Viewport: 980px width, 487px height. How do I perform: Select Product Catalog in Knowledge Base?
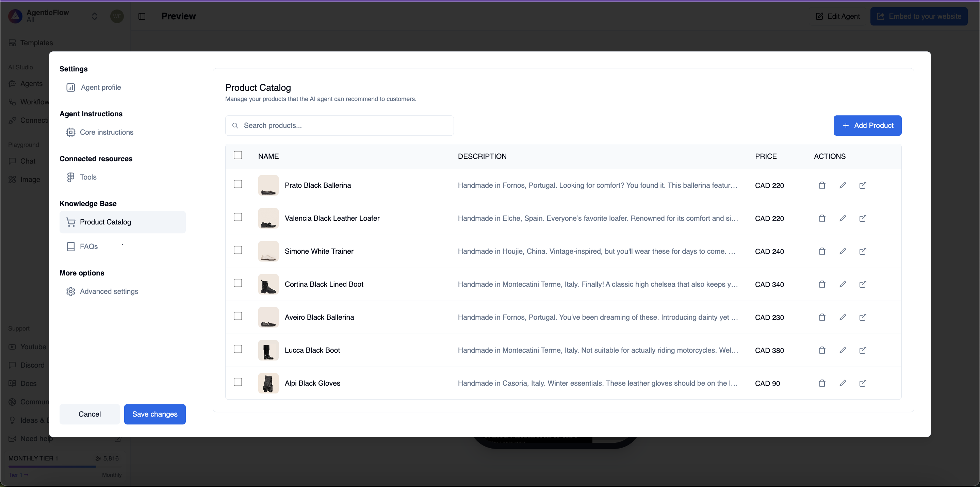122,222
